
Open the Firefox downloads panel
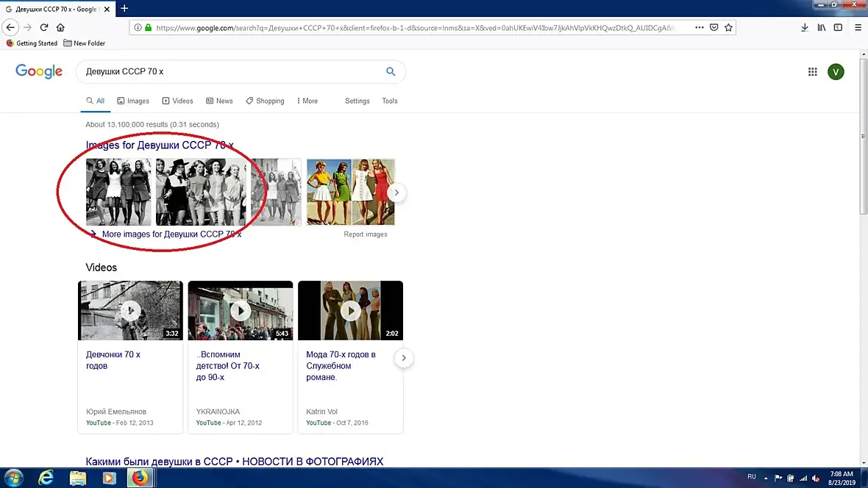[804, 27]
